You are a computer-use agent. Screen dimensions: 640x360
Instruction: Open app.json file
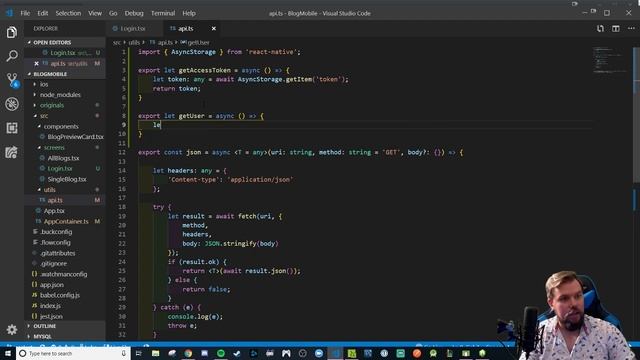point(51,285)
